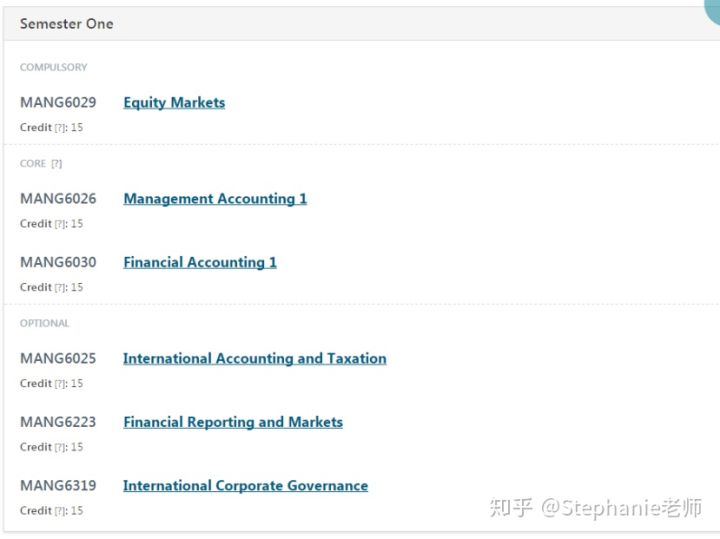Click the OPTIONAL section label

coord(44,323)
